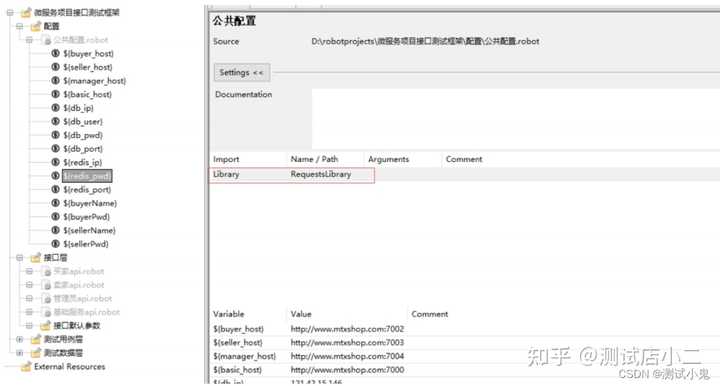Click the ${db_port} variable icon
Image resolution: width=720 pixels, height=386 pixels.
(x=56, y=149)
